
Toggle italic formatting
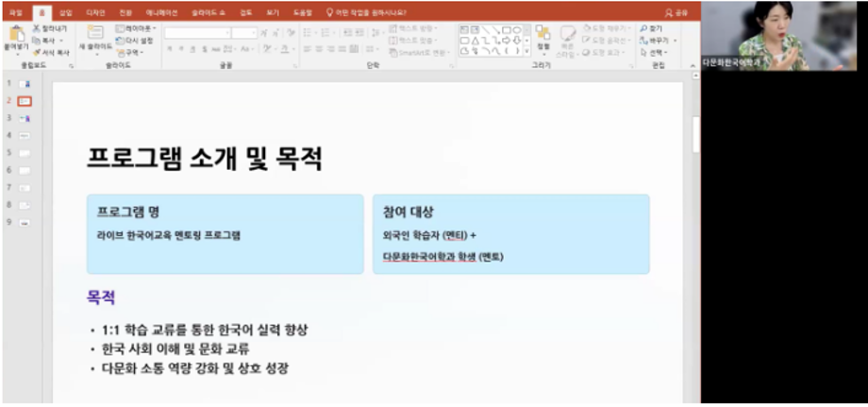click(x=181, y=49)
